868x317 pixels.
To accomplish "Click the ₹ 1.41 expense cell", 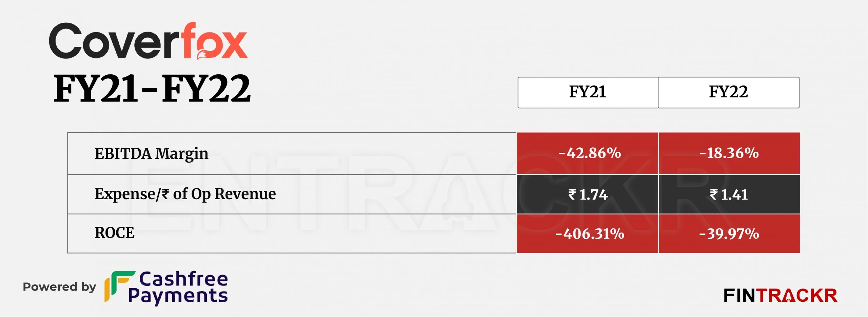I will (729, 194).
